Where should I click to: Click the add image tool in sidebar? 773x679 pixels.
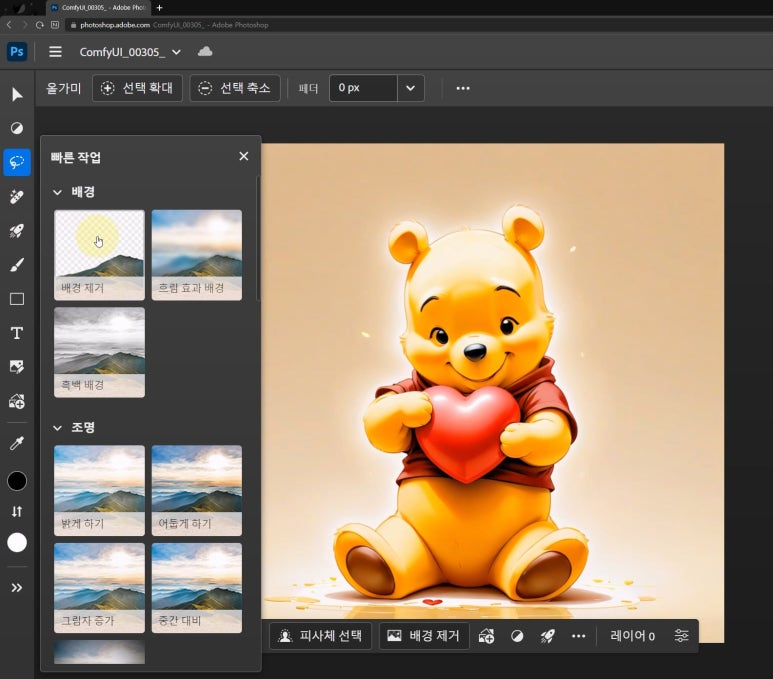click(x=17, y=401)
